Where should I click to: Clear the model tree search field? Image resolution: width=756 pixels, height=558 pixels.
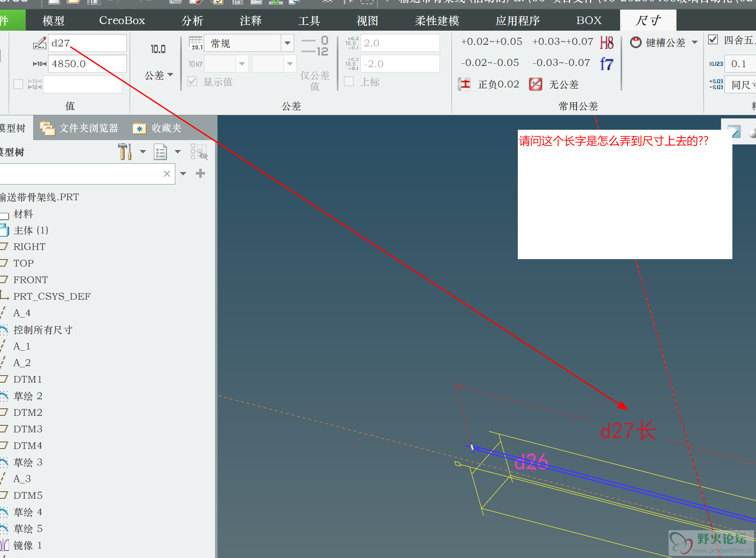point(167,174)
